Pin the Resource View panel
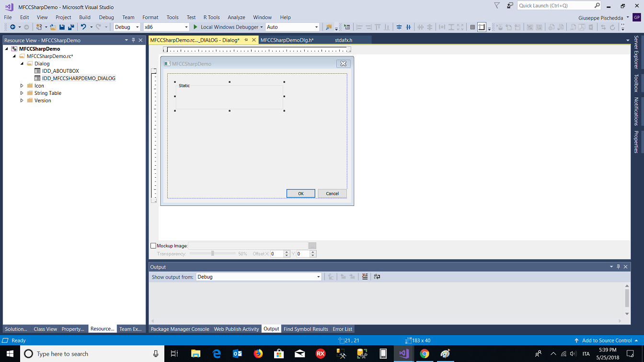The width and height of the screenshot is (644, 362). (x=133, y=40)
